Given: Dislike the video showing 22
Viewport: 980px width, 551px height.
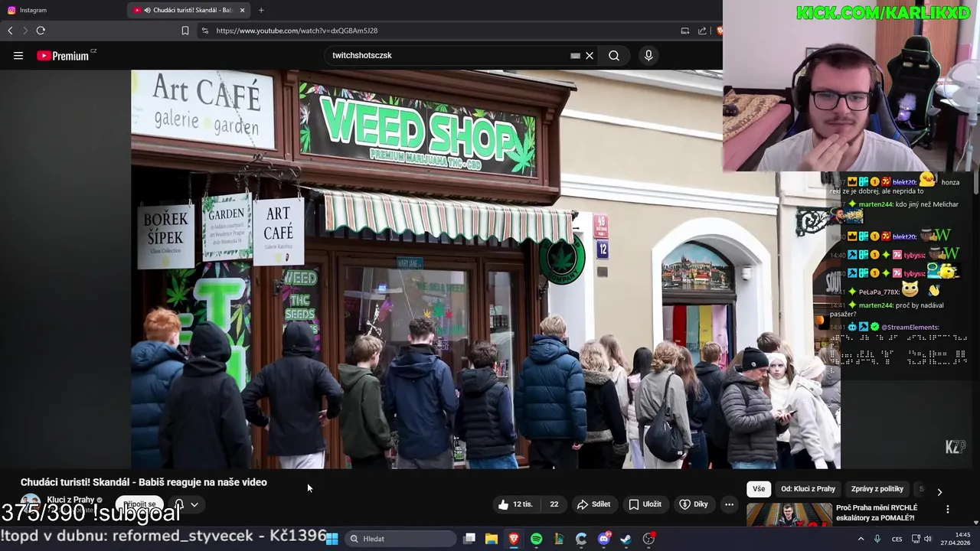Looking at the screenshot, I should pyautogui.click(x=554, y=504).
